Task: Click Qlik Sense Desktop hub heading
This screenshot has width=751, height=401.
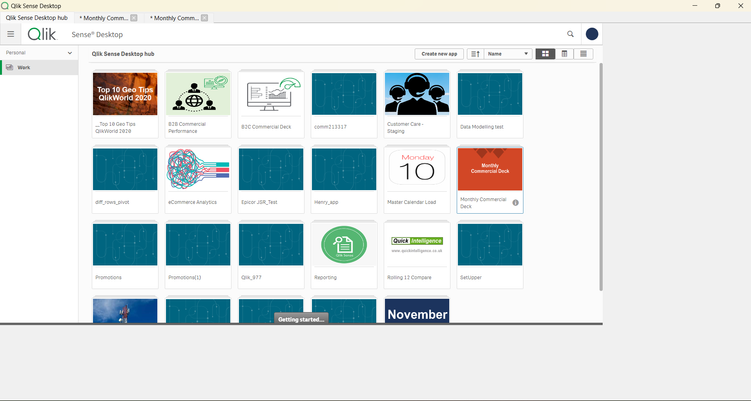Action: click(x=123, y=54)
